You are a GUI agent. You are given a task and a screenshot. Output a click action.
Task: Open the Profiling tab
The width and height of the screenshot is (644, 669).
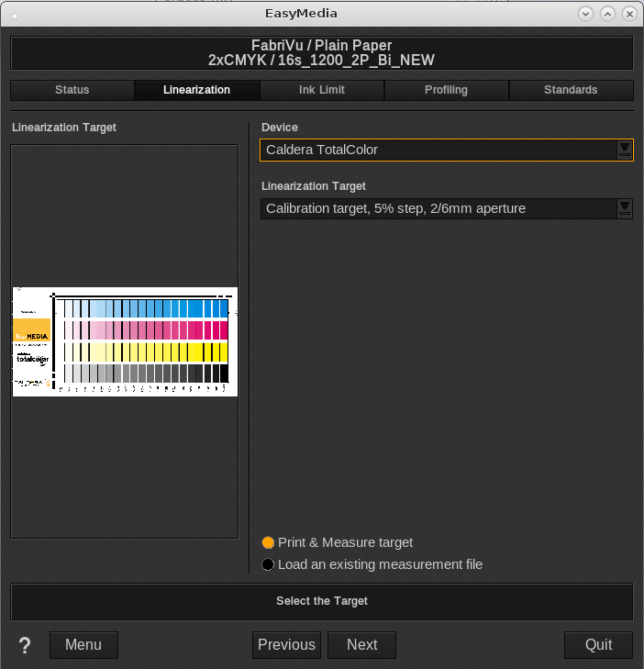pyautogui.click(x=446, y=90)
